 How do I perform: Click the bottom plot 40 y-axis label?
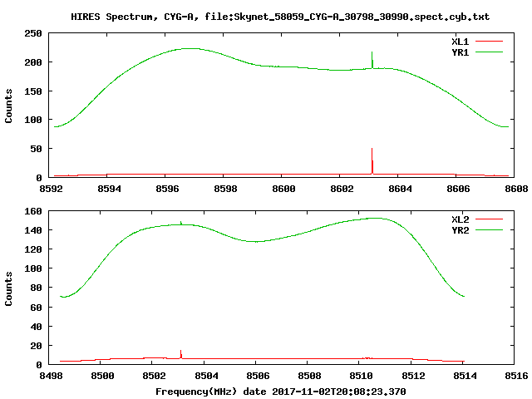coord(36,327)
